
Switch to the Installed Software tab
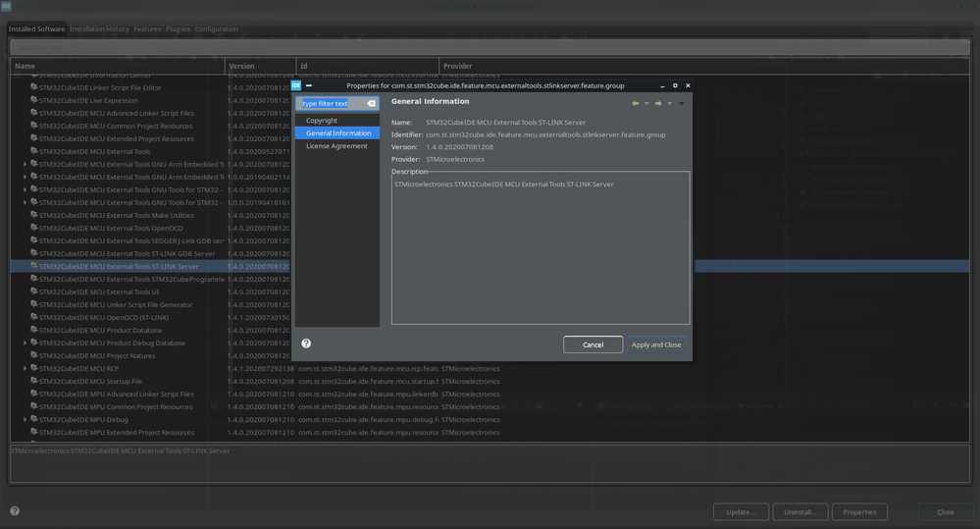click(36, 28)
